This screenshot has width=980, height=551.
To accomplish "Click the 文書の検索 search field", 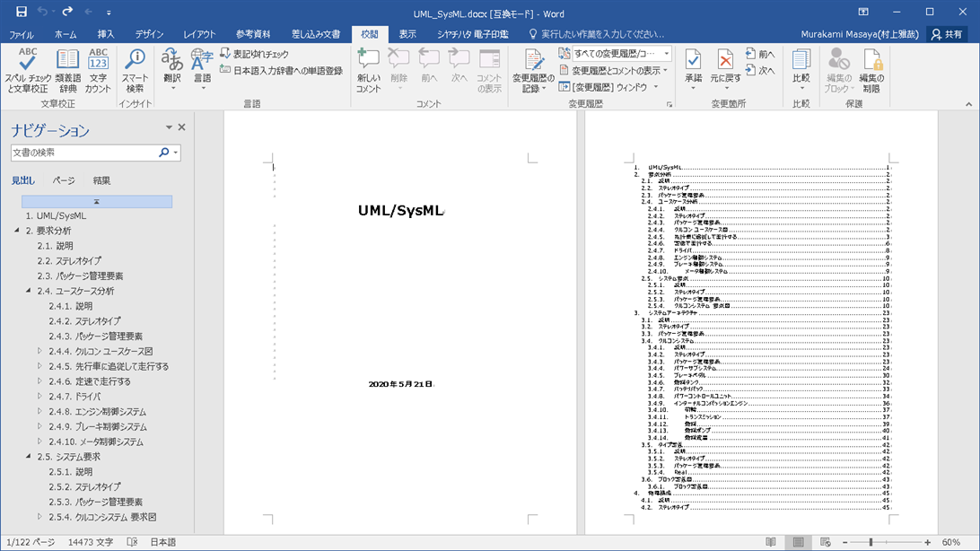I will point(83,153).
